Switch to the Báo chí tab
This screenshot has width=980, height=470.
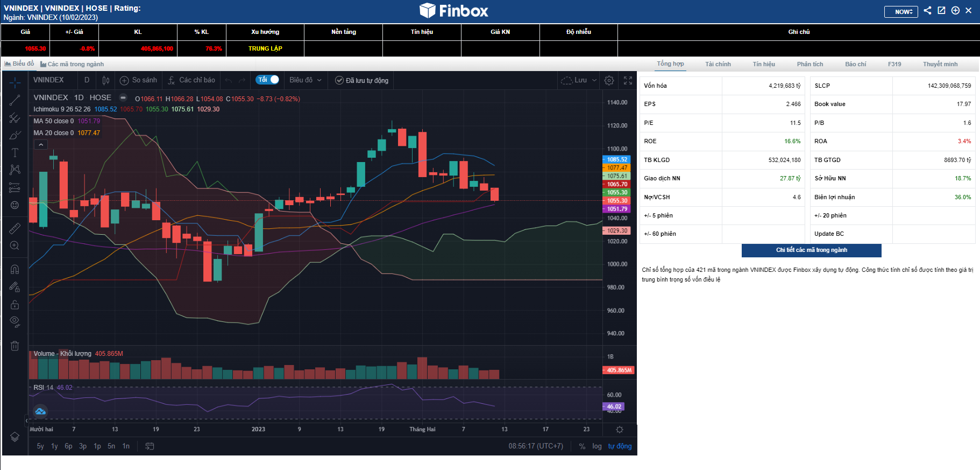pyautogui.click(x=855, y=64)
